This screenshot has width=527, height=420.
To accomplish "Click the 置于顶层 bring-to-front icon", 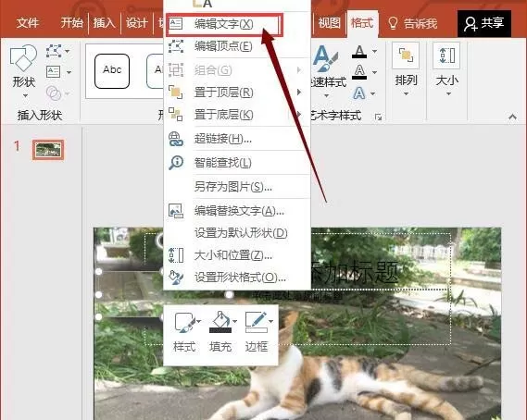I will click(x=176, y=92).
